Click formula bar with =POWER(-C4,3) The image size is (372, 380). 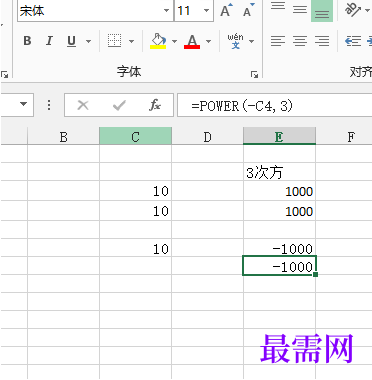pos(274,105)
